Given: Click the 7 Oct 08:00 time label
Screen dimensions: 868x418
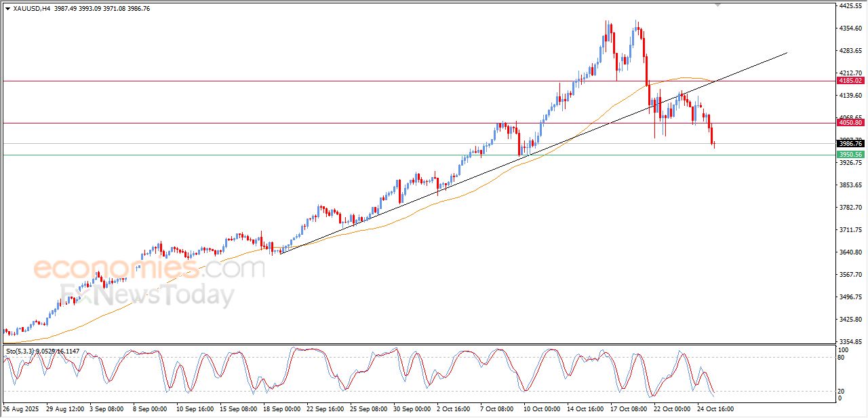Looking at the screenshot, I should [497, 409].
